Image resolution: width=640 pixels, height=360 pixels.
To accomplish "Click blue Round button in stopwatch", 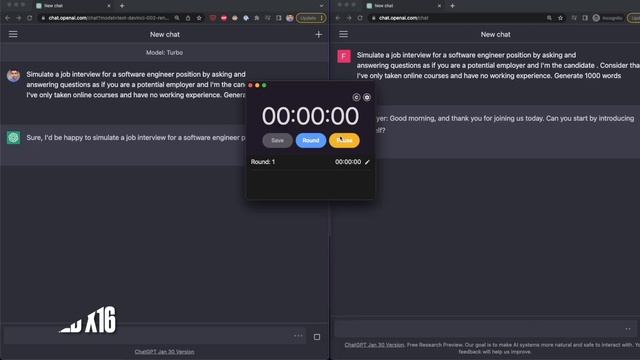I will point(311,140).
